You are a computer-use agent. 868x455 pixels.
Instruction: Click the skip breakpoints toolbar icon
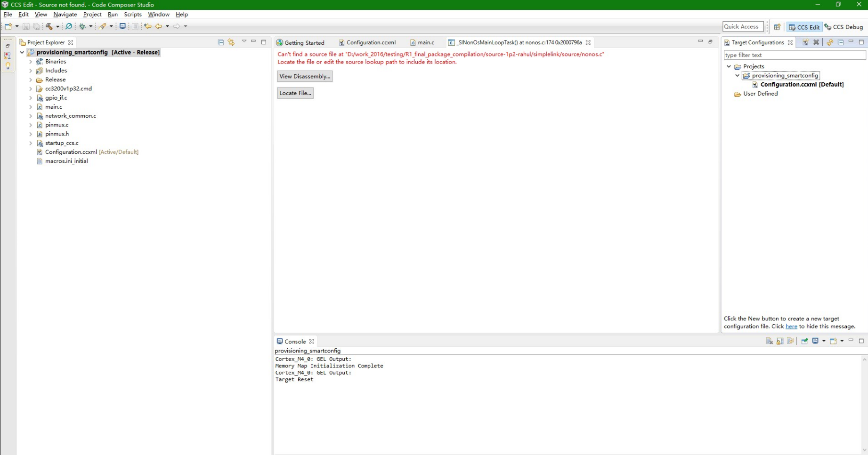69,26
